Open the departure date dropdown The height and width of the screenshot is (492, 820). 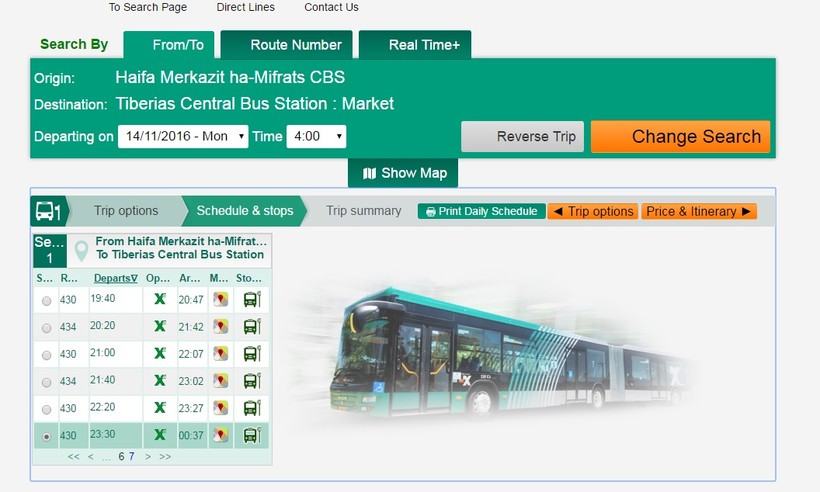(183, 136)
